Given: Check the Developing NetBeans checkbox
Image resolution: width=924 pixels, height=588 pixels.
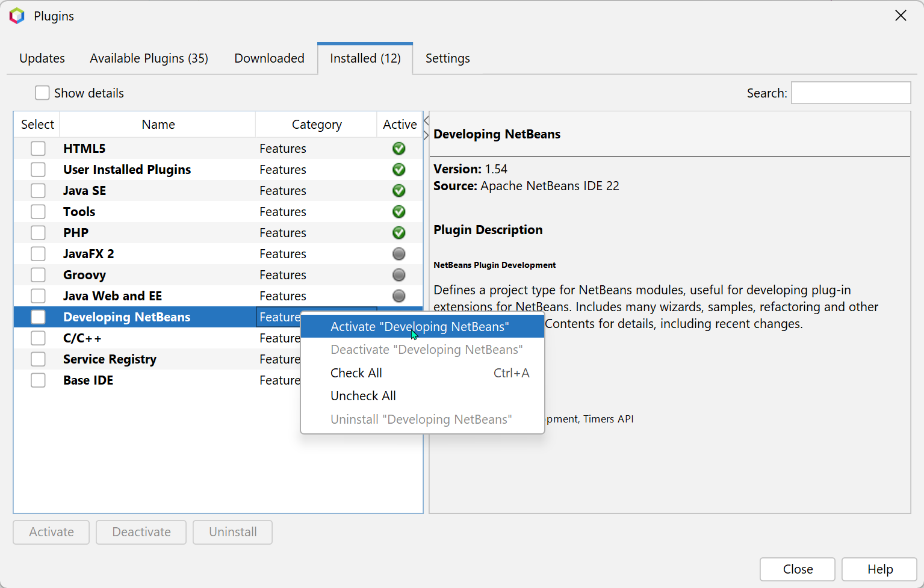Looking at the screenshot, I should [38, 317].
